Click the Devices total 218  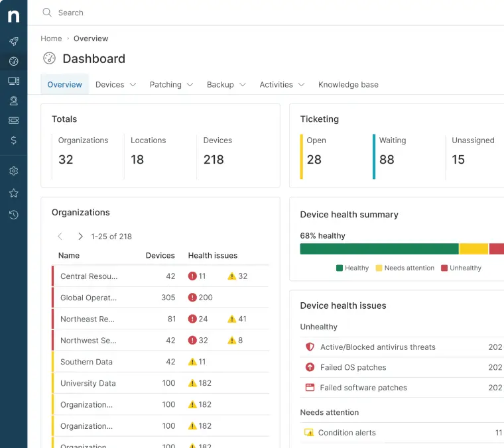(x=214, y=159)
